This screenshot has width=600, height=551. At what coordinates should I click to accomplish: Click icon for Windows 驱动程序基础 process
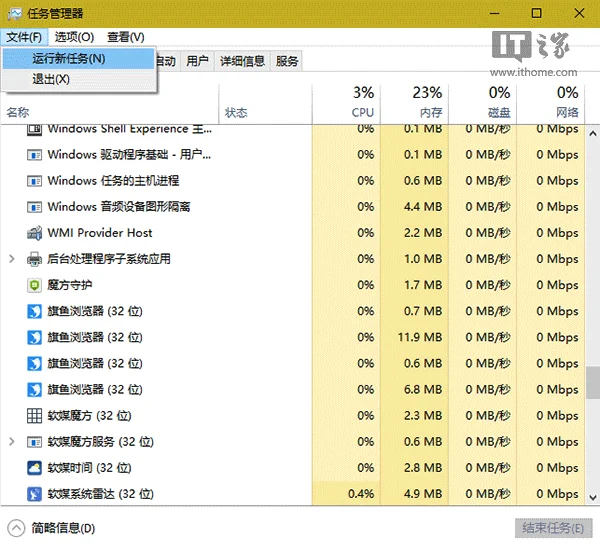[34, 155]
